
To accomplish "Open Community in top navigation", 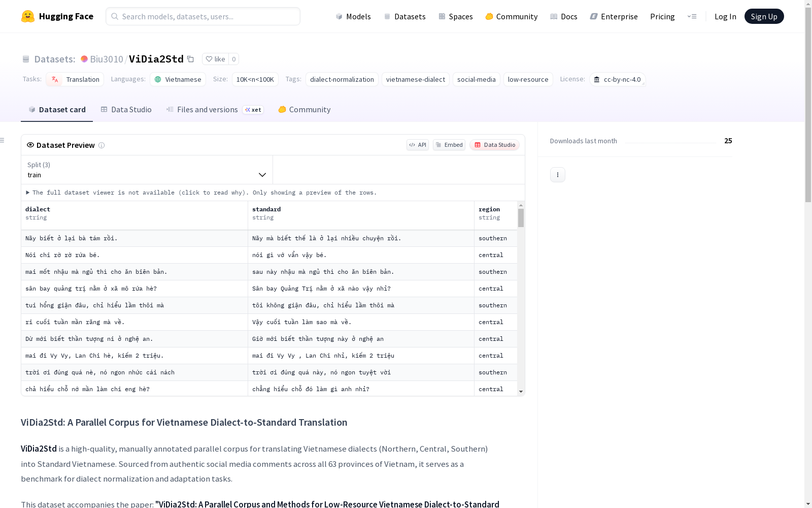I will point(511,16).
